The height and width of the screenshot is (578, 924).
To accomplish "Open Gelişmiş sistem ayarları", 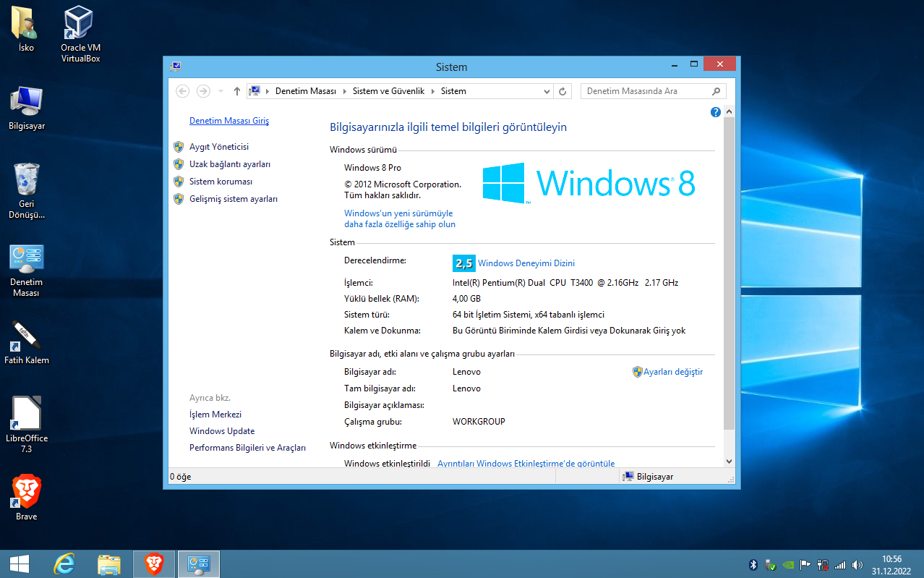I will point(234,199).
